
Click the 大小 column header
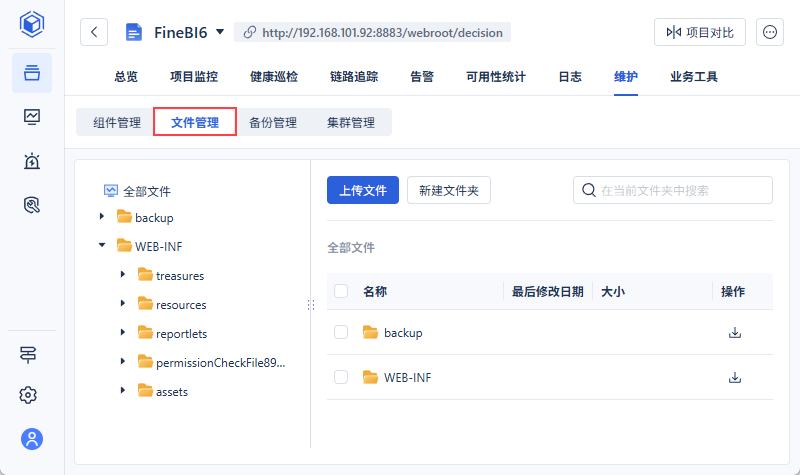pyautogui.click(x=613, y=291)
